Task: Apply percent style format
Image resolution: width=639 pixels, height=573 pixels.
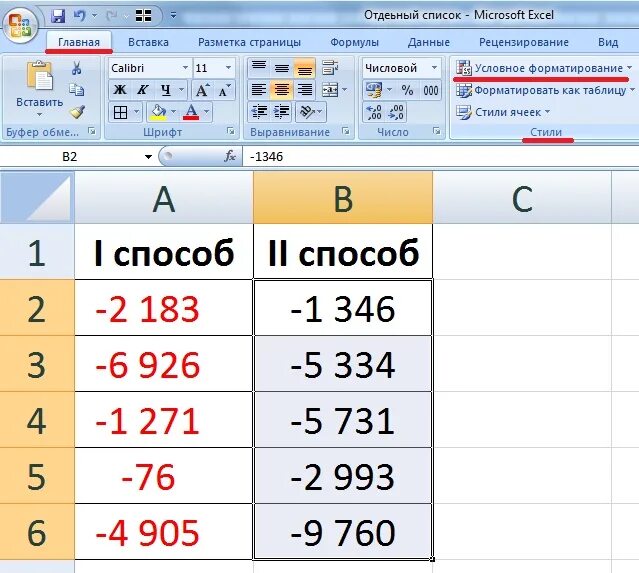Action: (407, 90)
